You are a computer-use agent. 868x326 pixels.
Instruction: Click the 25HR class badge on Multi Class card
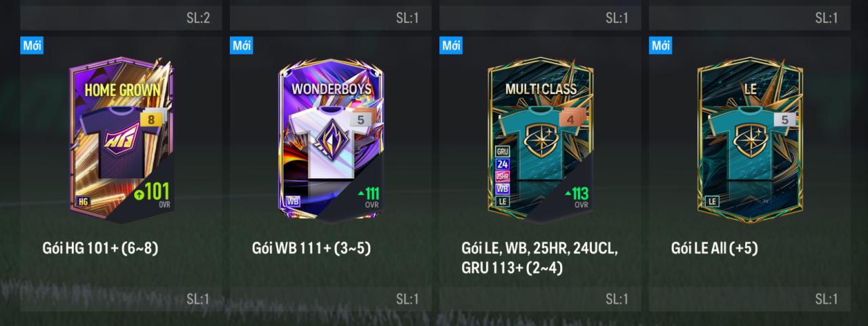point(502,176)
